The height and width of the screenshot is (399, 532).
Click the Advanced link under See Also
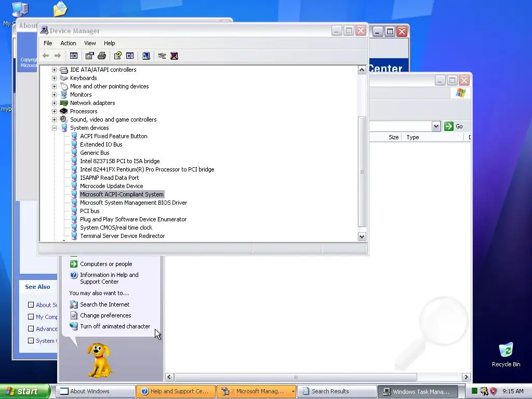[x=46, y=329]
